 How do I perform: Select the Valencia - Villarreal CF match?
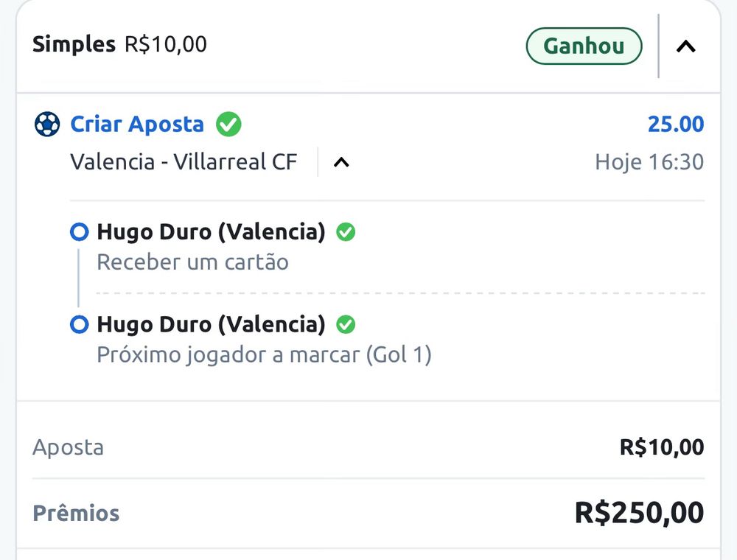[x=184, y=162]
